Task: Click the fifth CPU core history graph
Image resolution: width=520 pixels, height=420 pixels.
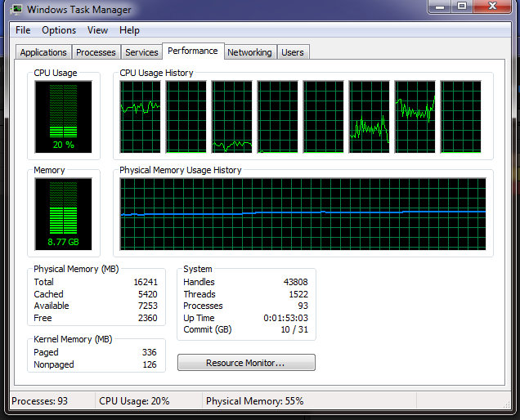Action: pos(323,117)
